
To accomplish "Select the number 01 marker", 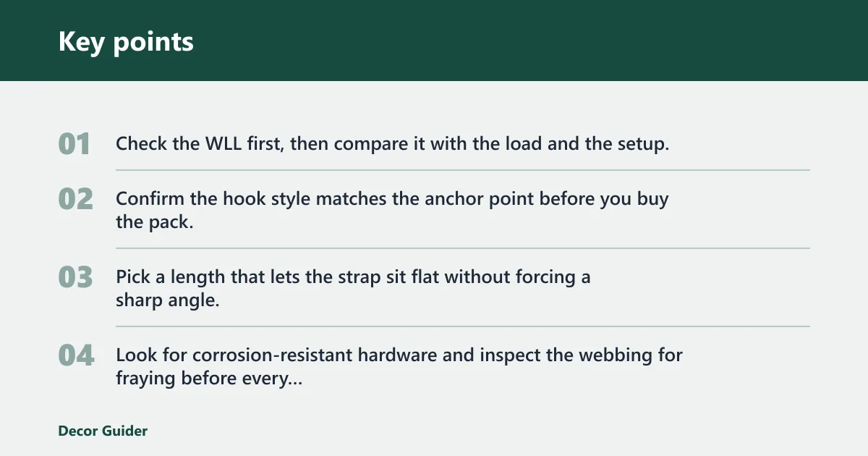I will click(75, 144).
